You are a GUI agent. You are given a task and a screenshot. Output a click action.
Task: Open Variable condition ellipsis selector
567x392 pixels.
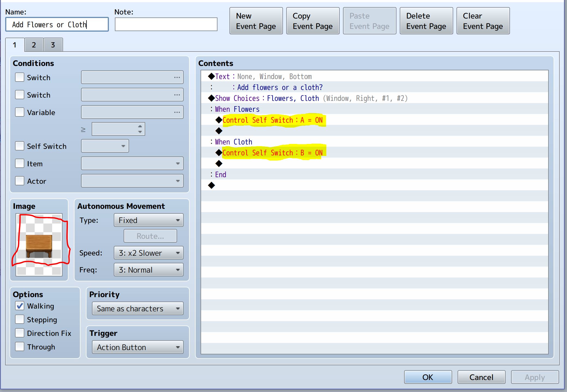pyautogui.click(x=177, y=112)
